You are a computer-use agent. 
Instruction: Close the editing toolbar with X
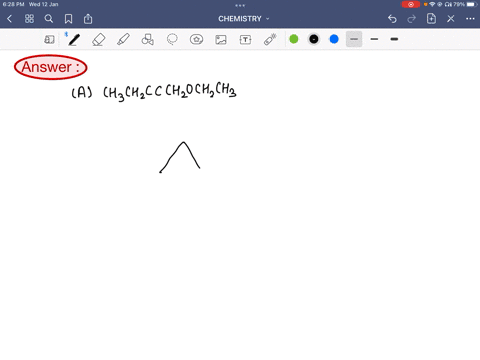coord(451,19)
